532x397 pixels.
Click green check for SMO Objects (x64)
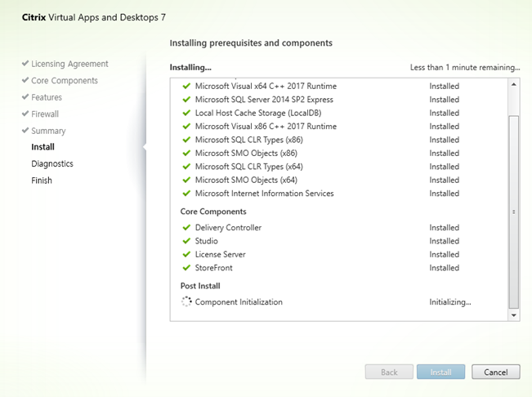[186, 180]
